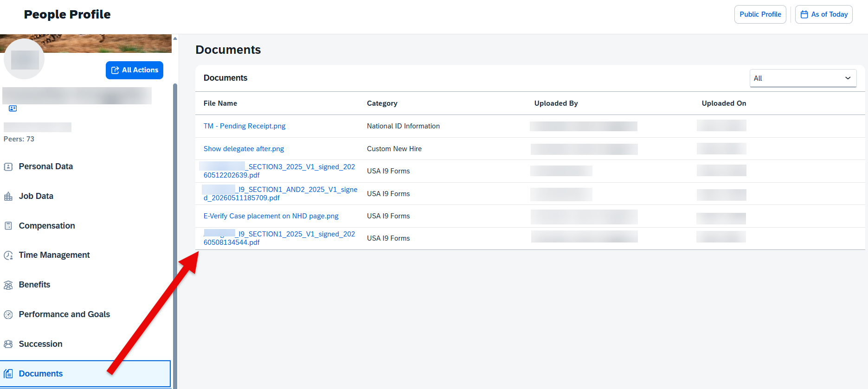Screen dimensions: 868x389
Task: Click the calendar icon in As of Today
Action: [804, 14]
